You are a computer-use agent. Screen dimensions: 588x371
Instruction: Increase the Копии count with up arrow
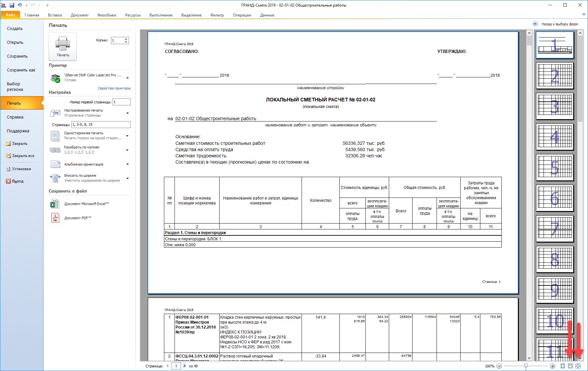click(x=126, y=39)
